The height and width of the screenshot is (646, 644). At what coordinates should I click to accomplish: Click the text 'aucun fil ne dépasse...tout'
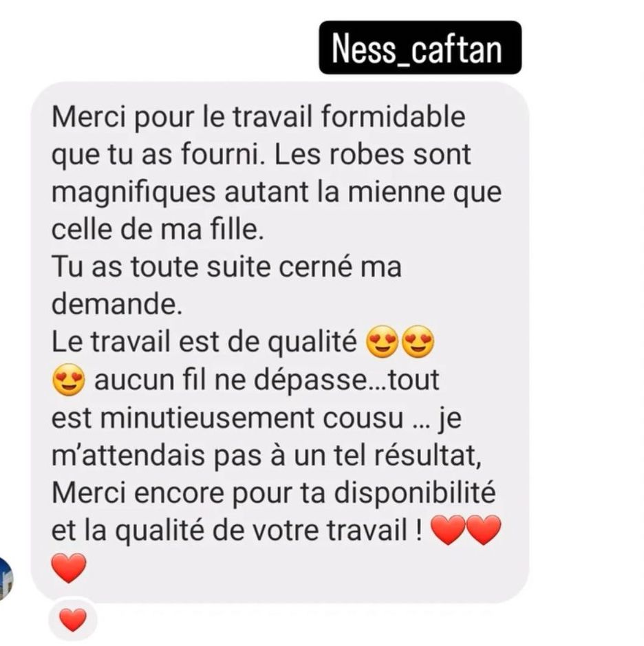[266, 380]
